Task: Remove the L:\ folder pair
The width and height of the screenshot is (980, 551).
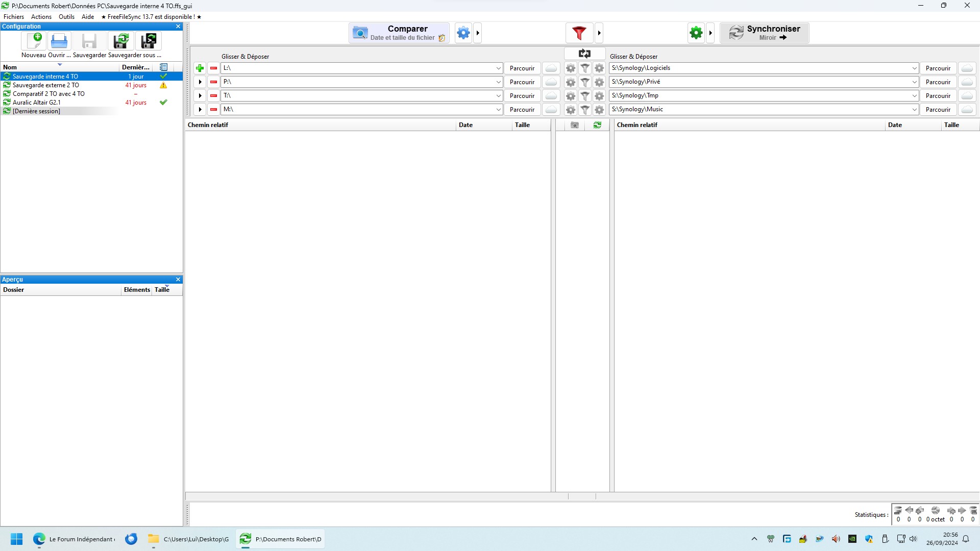Action: [x=213, y=68]
